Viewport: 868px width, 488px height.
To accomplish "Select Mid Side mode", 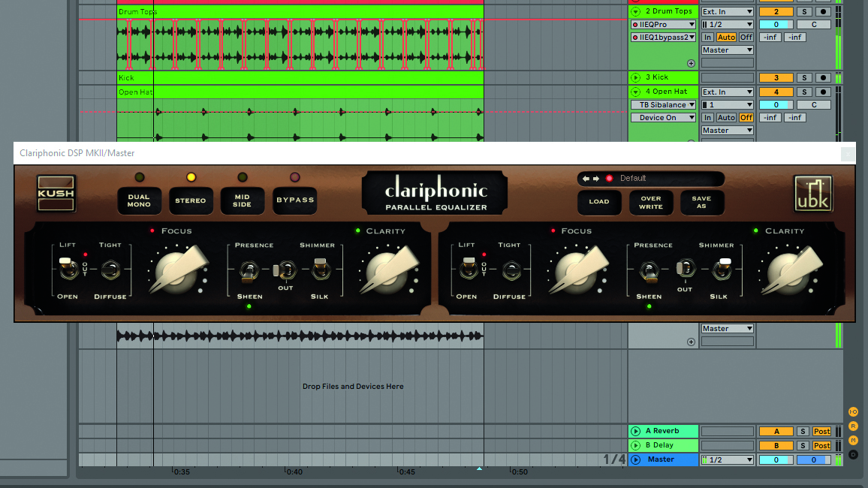I will point(243,200).
